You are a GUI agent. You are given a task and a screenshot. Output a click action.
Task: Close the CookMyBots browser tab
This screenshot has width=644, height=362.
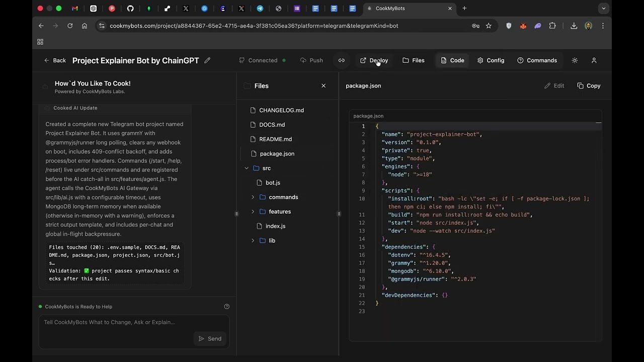(x=450, y=9)
